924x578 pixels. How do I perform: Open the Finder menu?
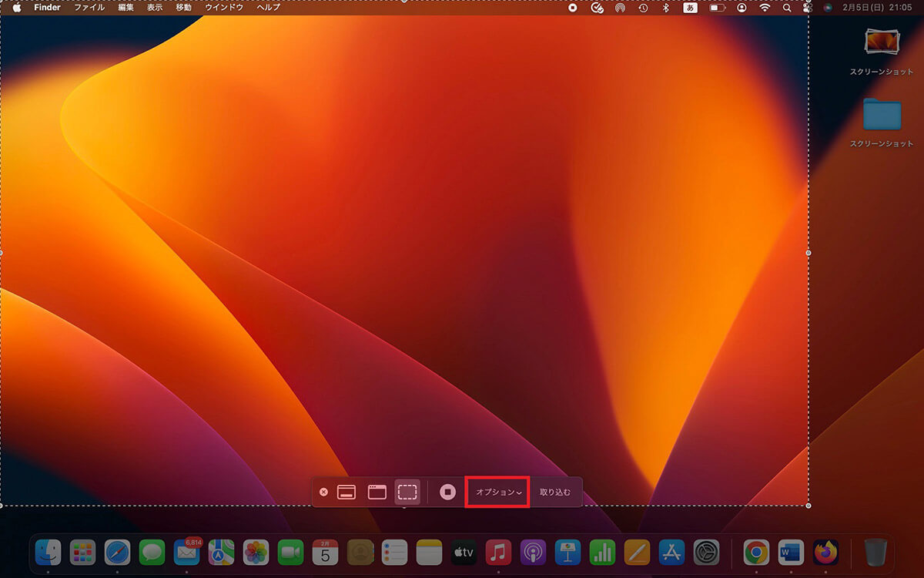47,8
